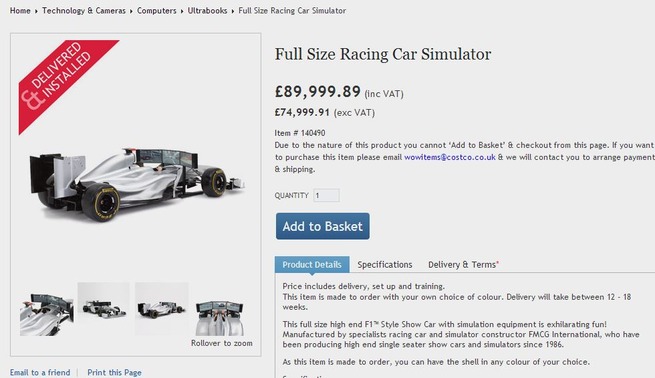Select the third side-view car thumbnail

161,309
